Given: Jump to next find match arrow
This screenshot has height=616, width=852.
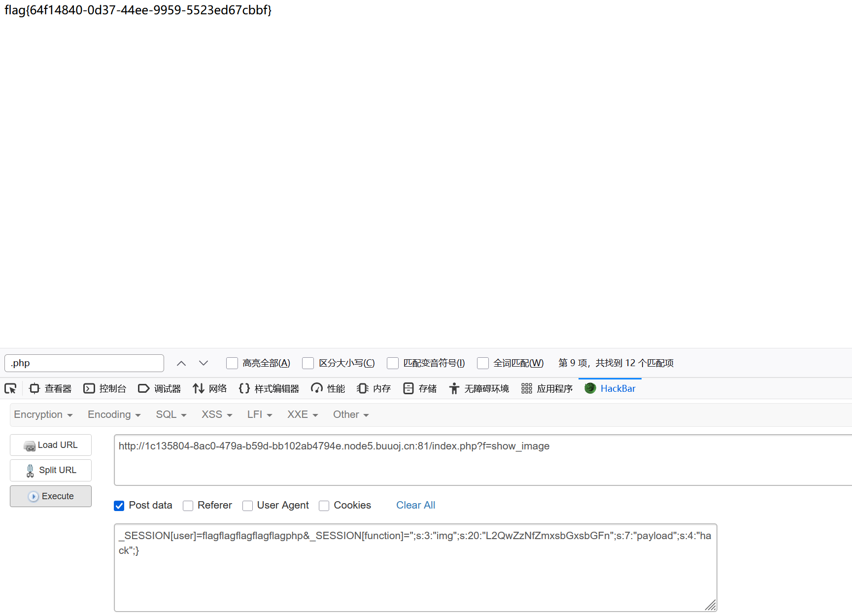Looking at the screenshot, I should 204,363.
